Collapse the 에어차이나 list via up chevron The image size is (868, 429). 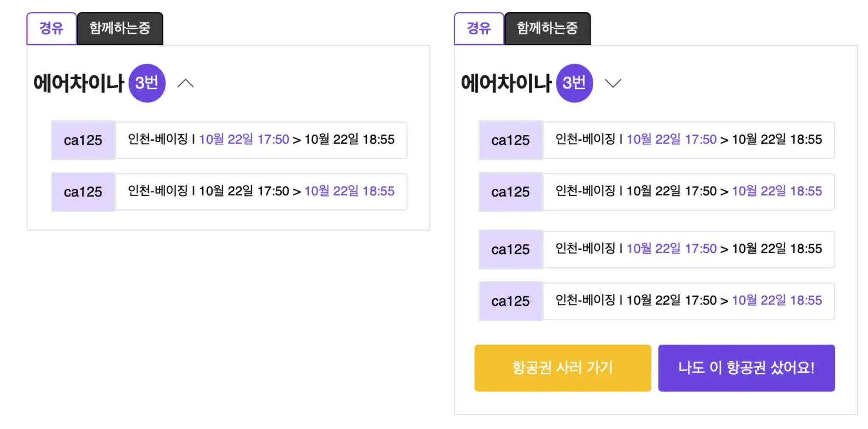click(185, 83)
